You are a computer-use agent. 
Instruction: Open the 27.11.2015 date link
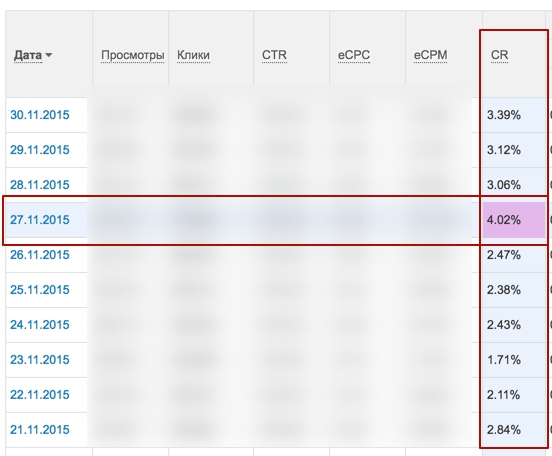click(40, 220)
